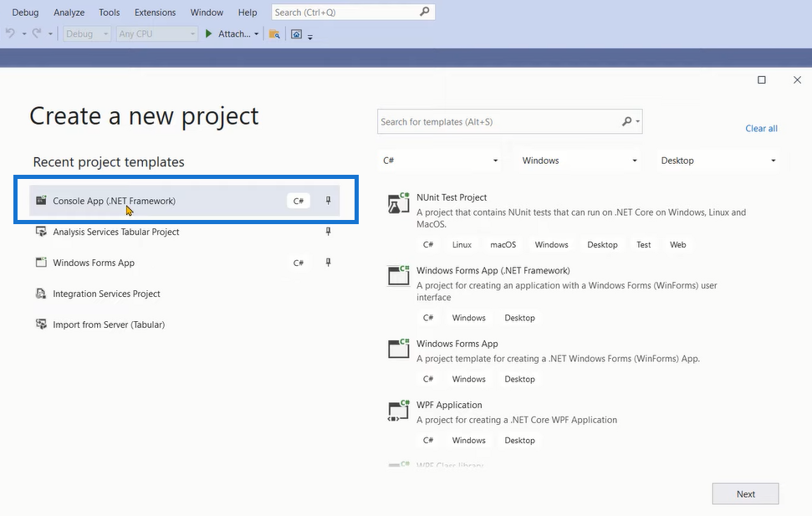
Task: Click the recent Windows Forms App icon
Action: (41, 262)
